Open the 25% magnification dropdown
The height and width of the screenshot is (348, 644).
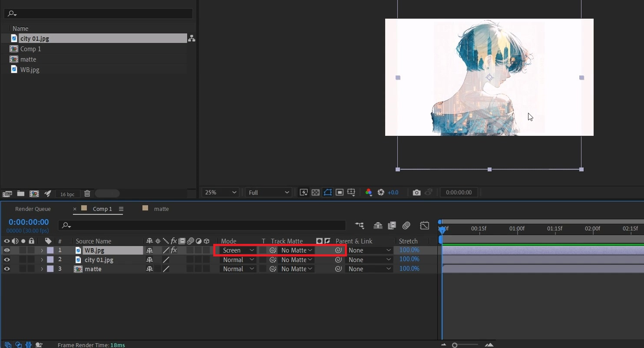click(x=221, y=192)
